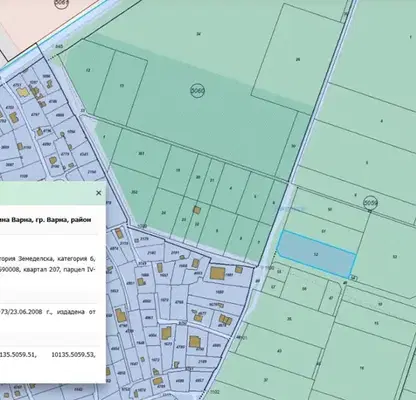416x400 pixels.
Task: Select parcel 24 on the map
Action: point(163,212)
